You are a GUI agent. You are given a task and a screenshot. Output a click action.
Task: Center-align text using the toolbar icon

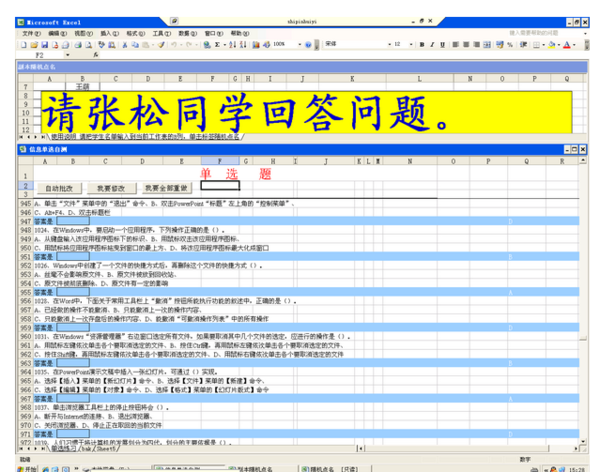click(466, 45)
